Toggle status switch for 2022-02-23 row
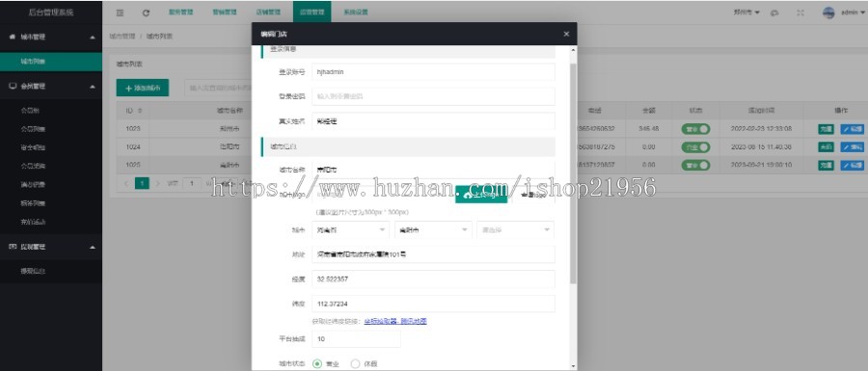Viewport: 868px width, 371px height. [695, 129]
